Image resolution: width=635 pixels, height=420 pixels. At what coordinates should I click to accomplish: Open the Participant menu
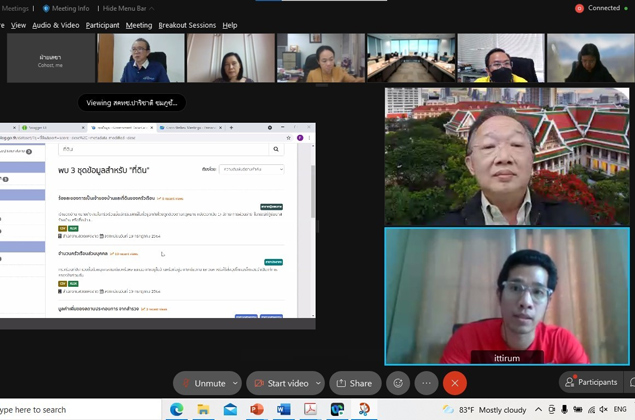click(x=102, y=25)
